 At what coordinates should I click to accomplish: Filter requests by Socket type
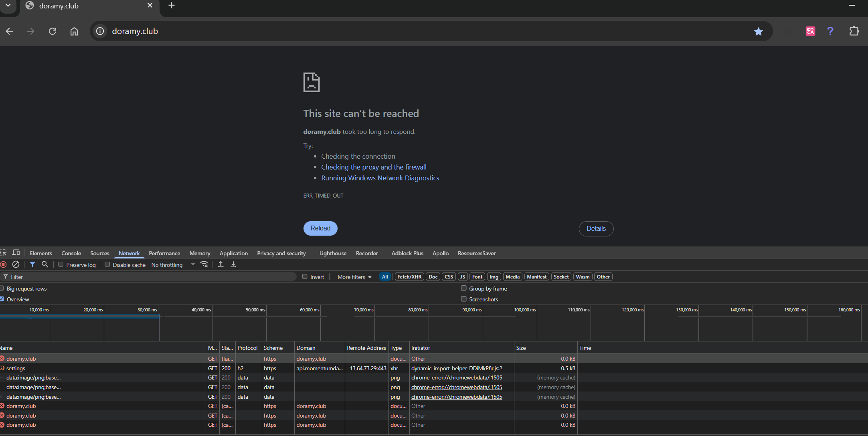tap(561, 277)
